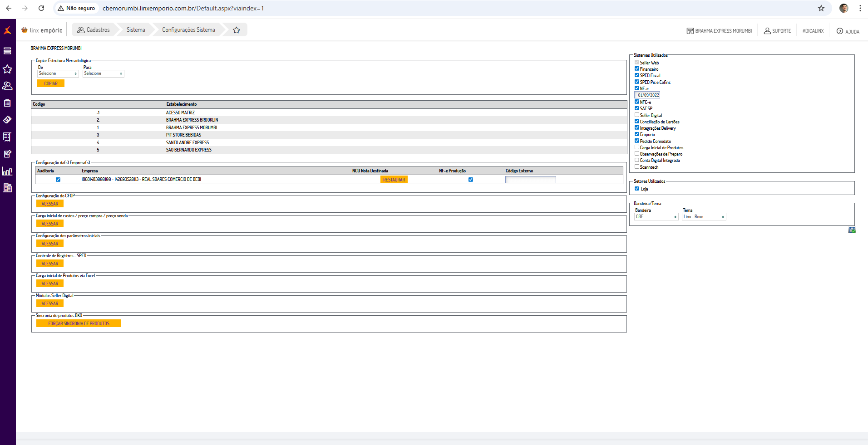Open the Sistema breadcrumb item

click(x=136, y=30)
